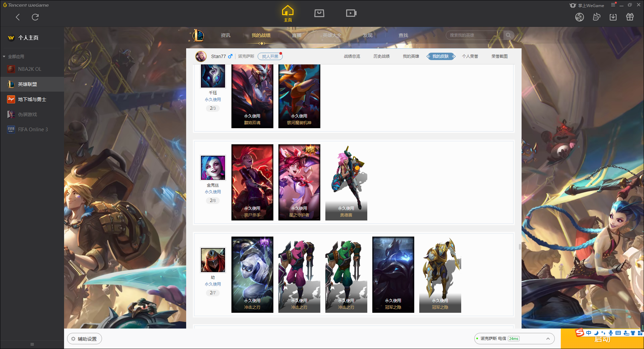Select FIFA Online 3 in the sidebar
This screenshot has width=644, height=349.
(x=32, y=130)
